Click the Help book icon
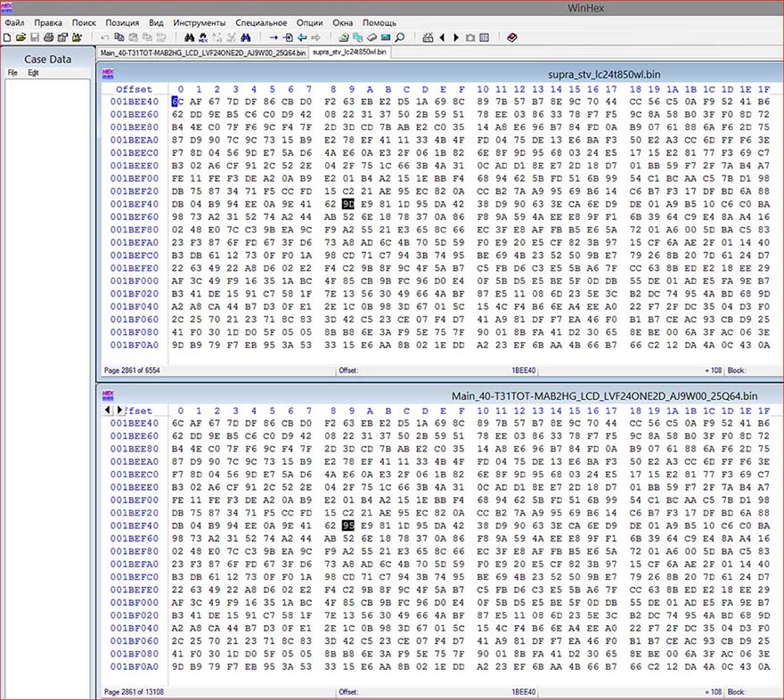Viewport: 784px width, 700px height. coord(511,37)
